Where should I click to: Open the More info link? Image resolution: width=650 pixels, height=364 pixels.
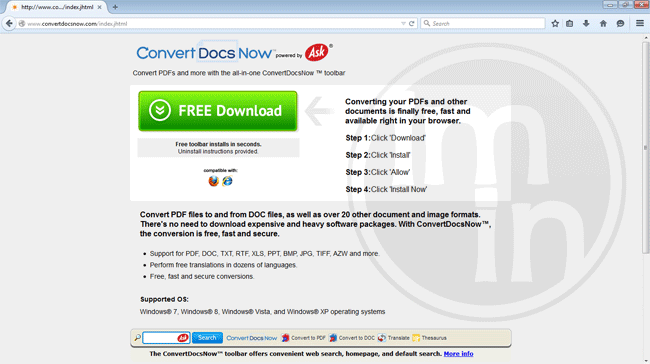click(458, 354)
